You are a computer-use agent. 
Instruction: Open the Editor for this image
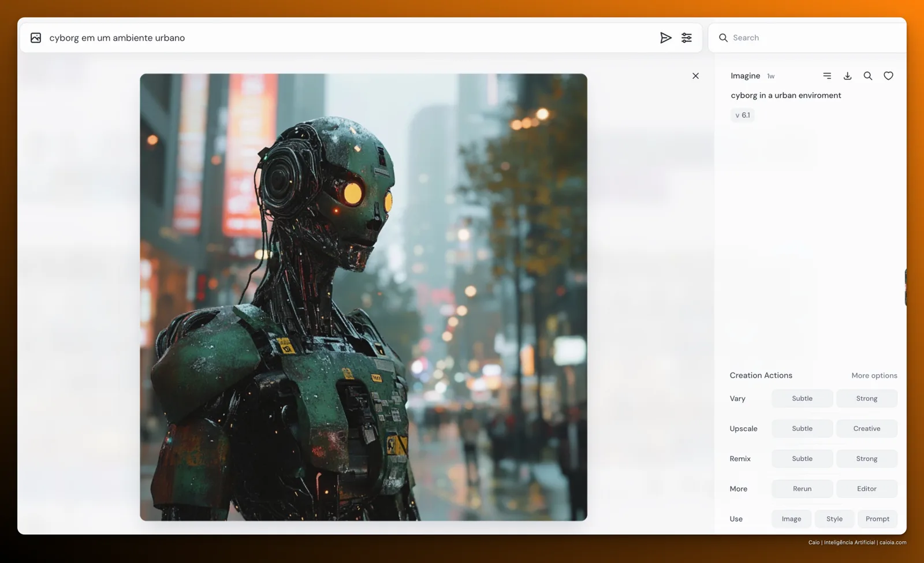866,489
